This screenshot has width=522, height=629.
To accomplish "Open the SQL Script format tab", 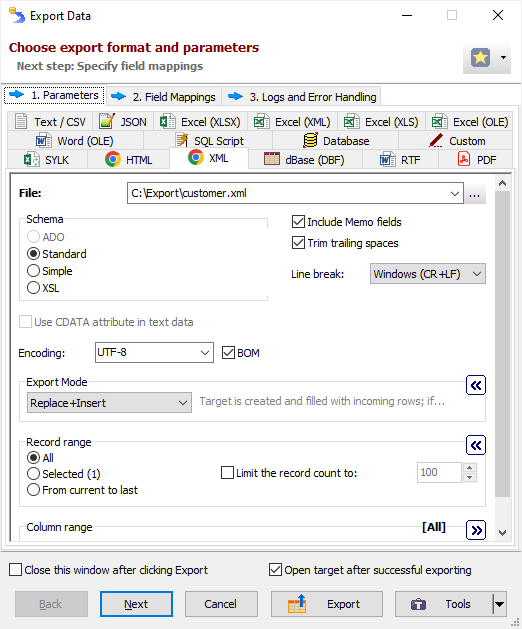I will tap(208, 141).
